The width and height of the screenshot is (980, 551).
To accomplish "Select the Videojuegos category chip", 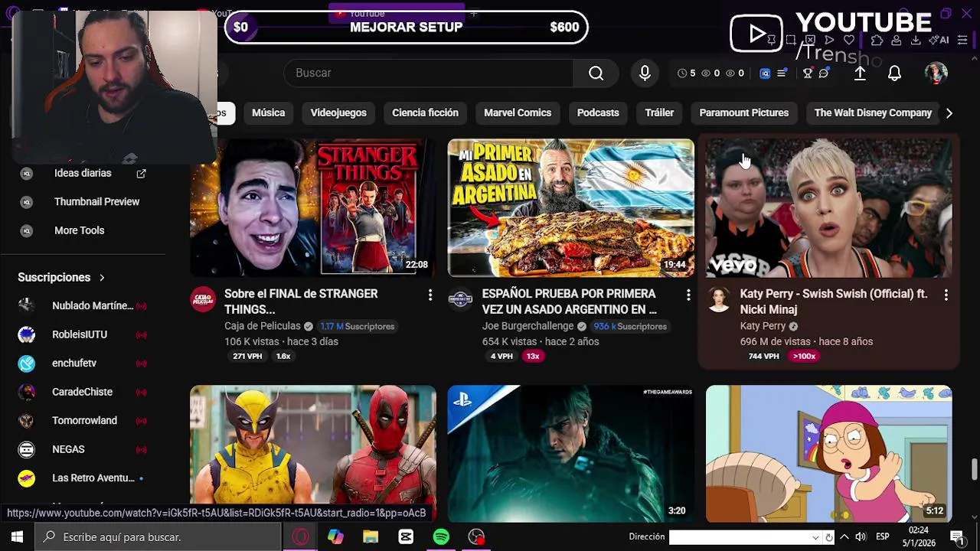I will click(338, 112).
